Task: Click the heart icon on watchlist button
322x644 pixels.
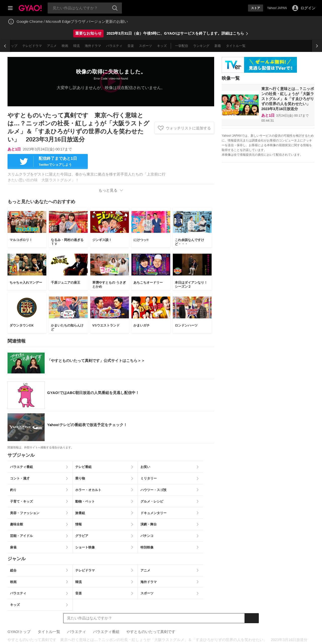Action: (160, 128)
